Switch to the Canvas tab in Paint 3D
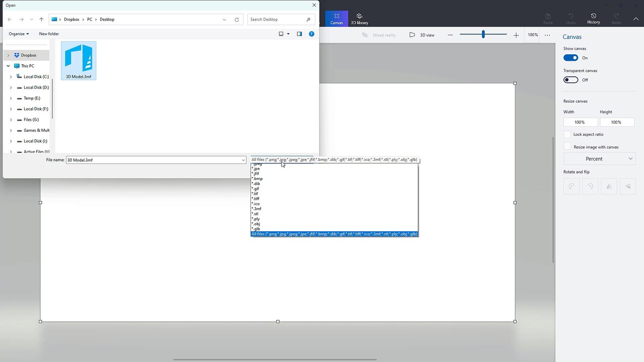This screenshot has width=644, height=362. 337,19
